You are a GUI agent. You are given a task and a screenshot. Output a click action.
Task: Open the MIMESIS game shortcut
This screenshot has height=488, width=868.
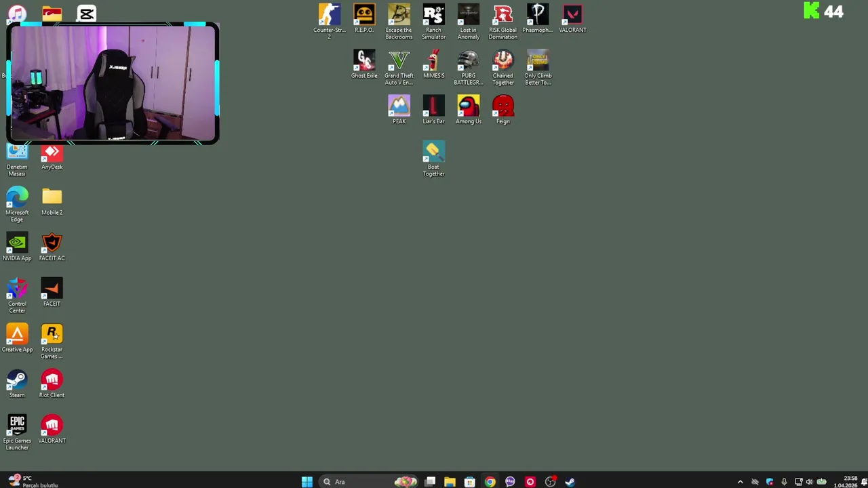click(x=434, y=64)
